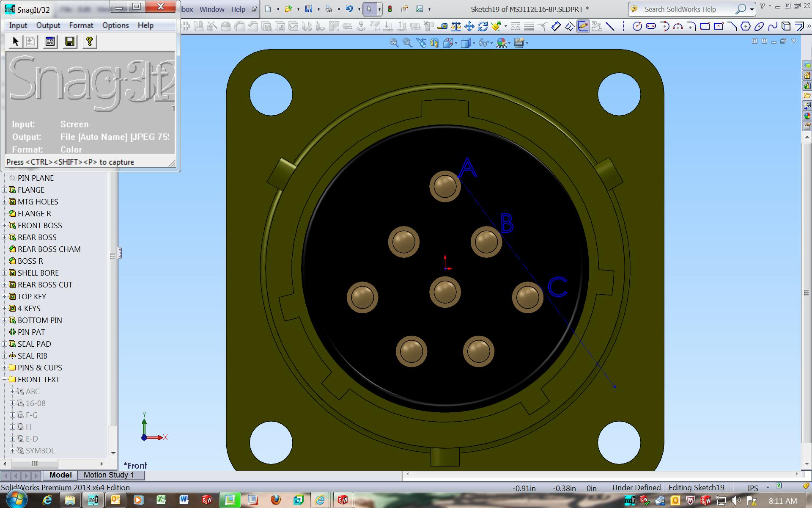Open the Window menu
Viewport: 812px width, 508px height.
[211, 9]
